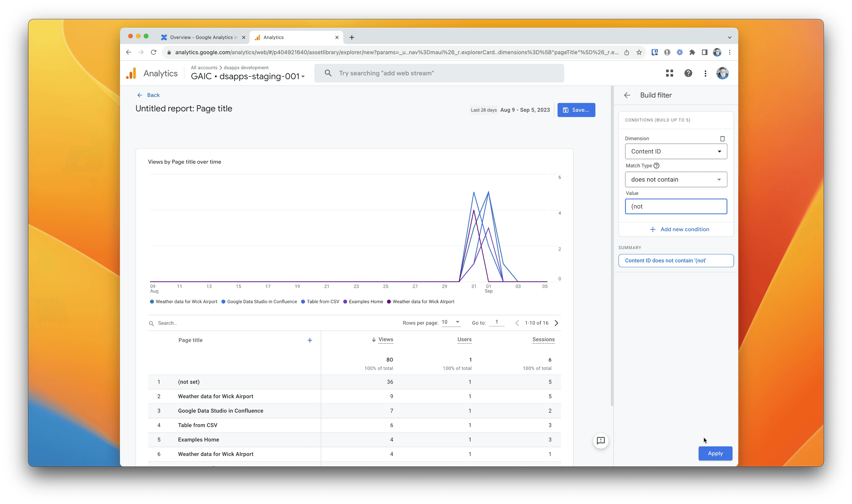Click the Examples Home legend entry
This screenshot has height=504, width=852.
[363, 302]
